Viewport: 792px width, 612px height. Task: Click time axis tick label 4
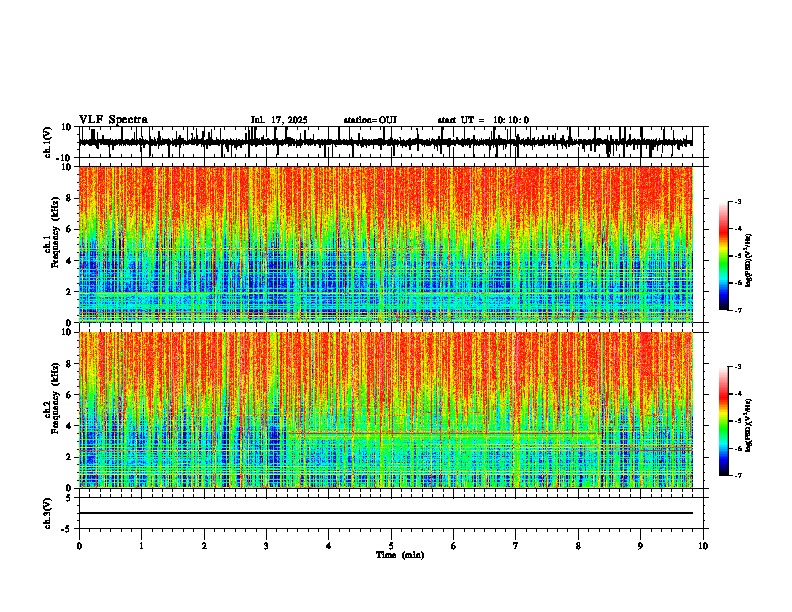(329, 546)
